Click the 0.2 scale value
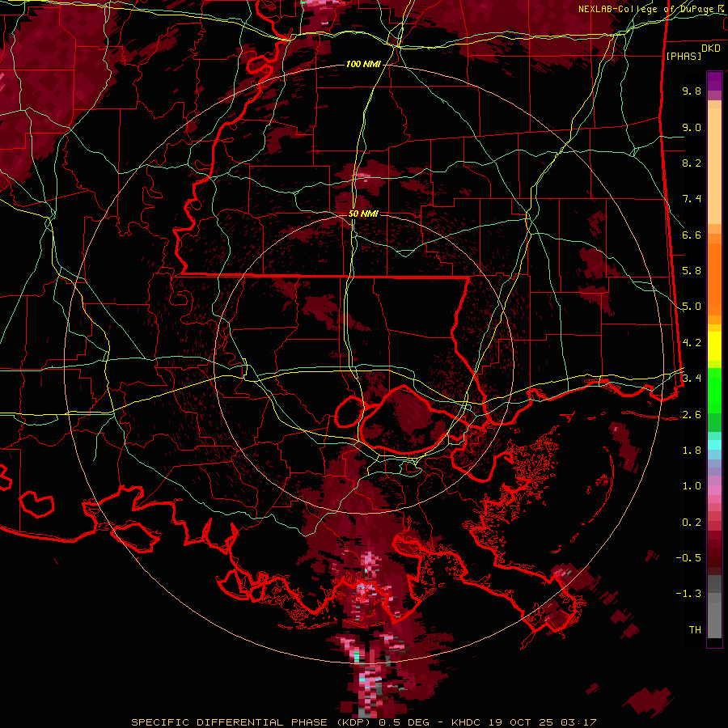728x728 pixels. click(x=692, y=523)
